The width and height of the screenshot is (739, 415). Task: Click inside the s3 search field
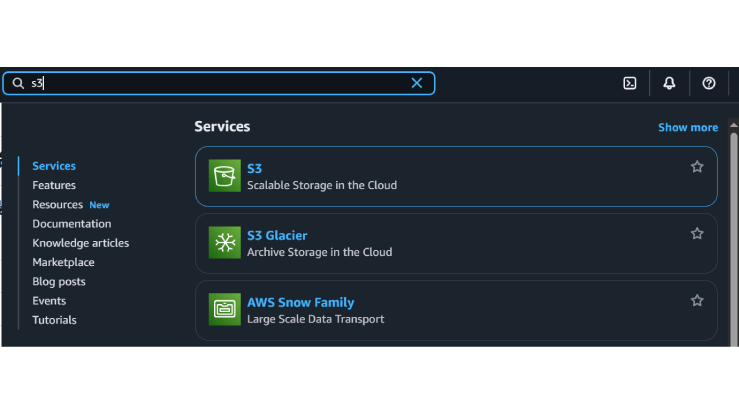220,83
